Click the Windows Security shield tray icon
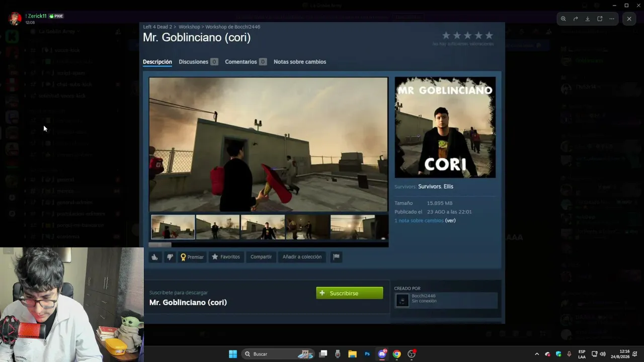 pyautogui.click(x=558, y=354)
